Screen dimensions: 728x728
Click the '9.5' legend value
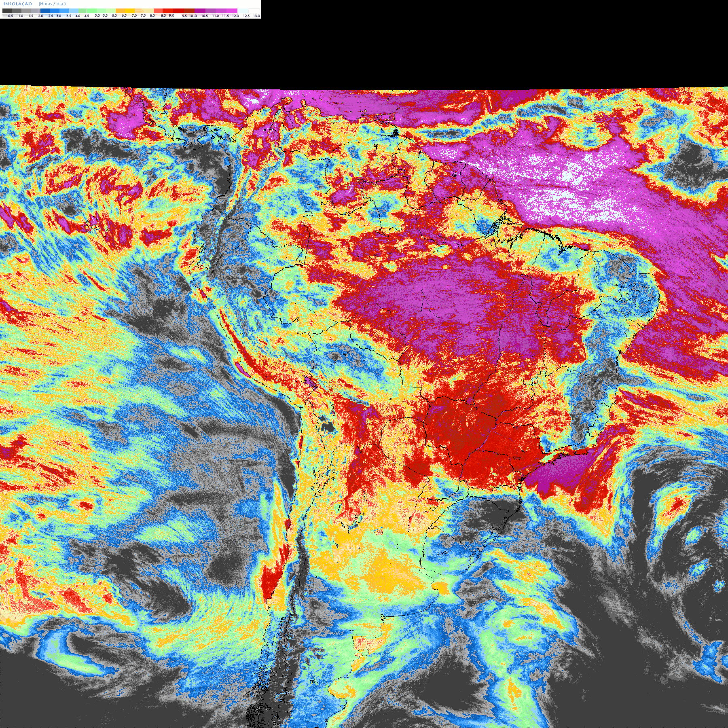click(184, 16)
